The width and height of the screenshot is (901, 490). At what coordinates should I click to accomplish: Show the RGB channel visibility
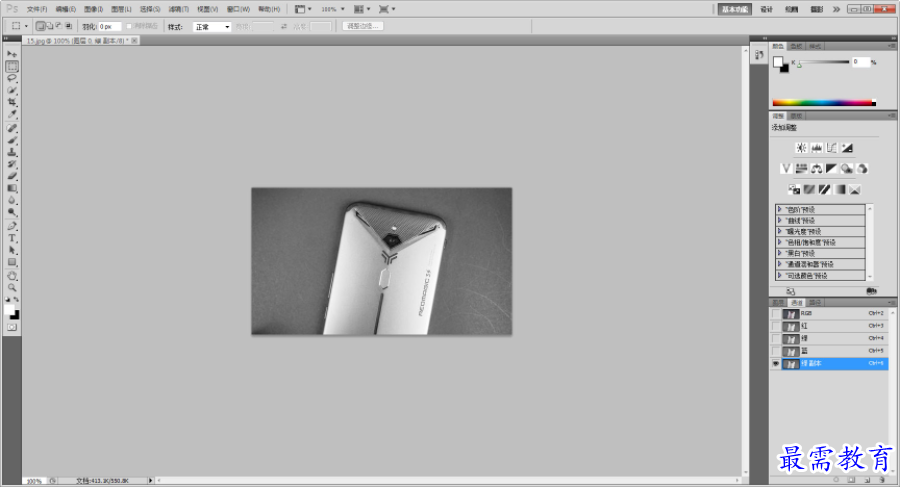(776, 314)
